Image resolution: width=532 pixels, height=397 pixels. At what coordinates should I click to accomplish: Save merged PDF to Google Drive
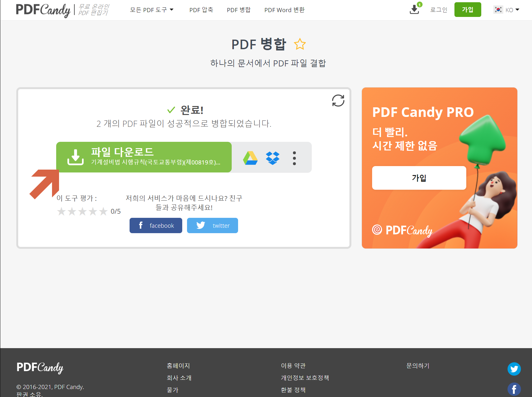[x=250, y=157]
